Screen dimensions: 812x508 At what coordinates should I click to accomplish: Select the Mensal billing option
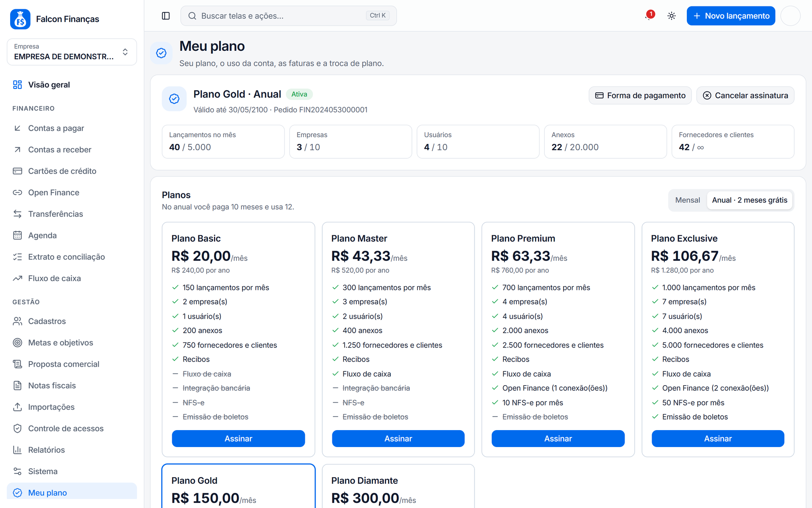click(x=687, y=200)
